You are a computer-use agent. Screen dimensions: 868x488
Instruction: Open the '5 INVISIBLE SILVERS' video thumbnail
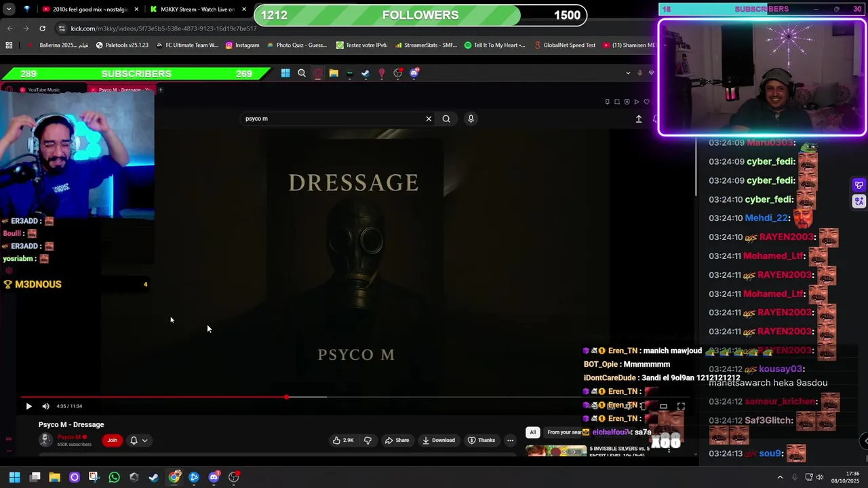pos(556,450)
